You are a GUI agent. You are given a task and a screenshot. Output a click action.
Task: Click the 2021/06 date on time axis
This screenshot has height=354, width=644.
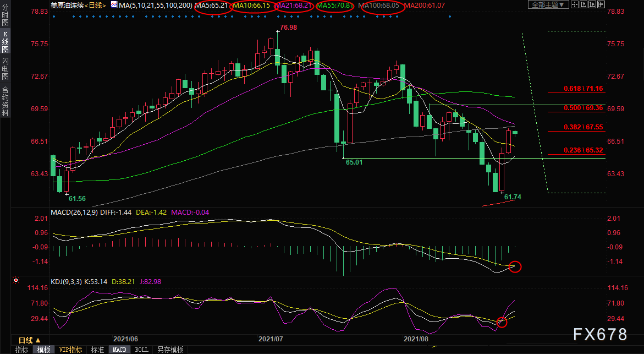point(125,339)
